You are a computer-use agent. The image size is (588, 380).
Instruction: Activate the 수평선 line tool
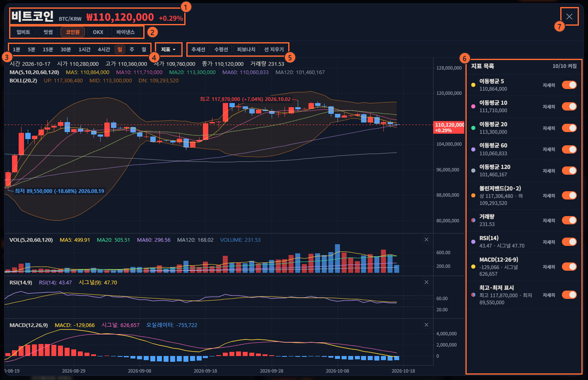(221, 49)
